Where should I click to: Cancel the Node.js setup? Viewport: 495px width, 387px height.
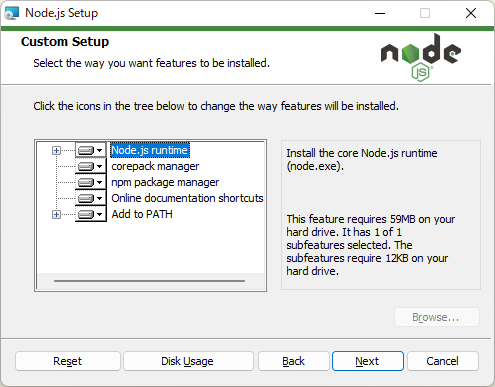pos(443,361)
